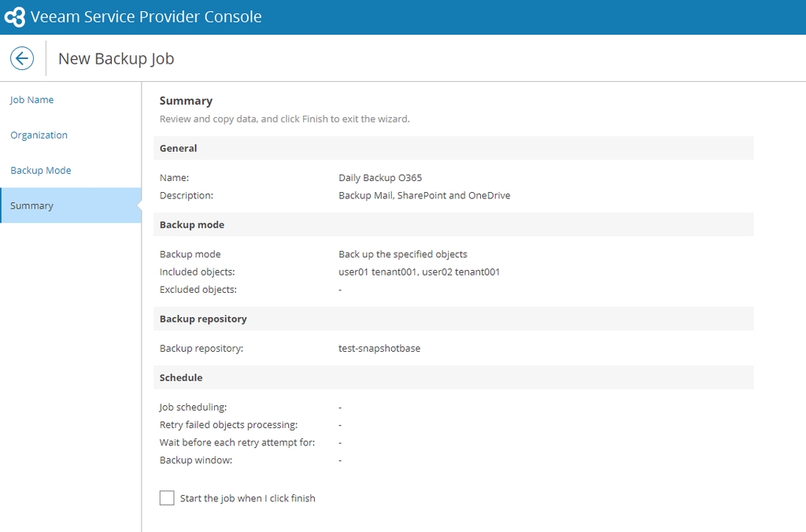
Task: Click the New Backup Job heading
Action: click(116, 59)
